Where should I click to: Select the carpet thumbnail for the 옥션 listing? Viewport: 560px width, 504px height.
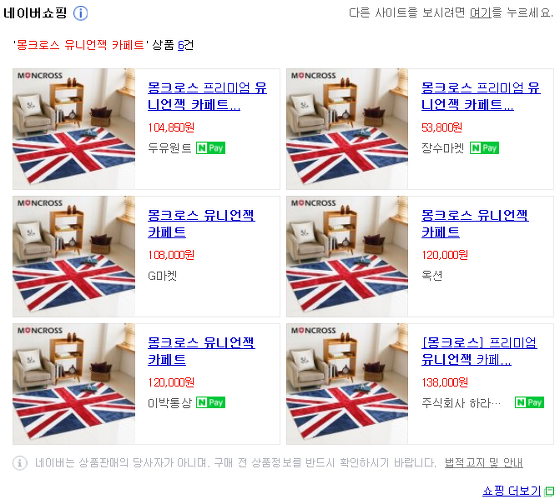click(x=347, y=256)
